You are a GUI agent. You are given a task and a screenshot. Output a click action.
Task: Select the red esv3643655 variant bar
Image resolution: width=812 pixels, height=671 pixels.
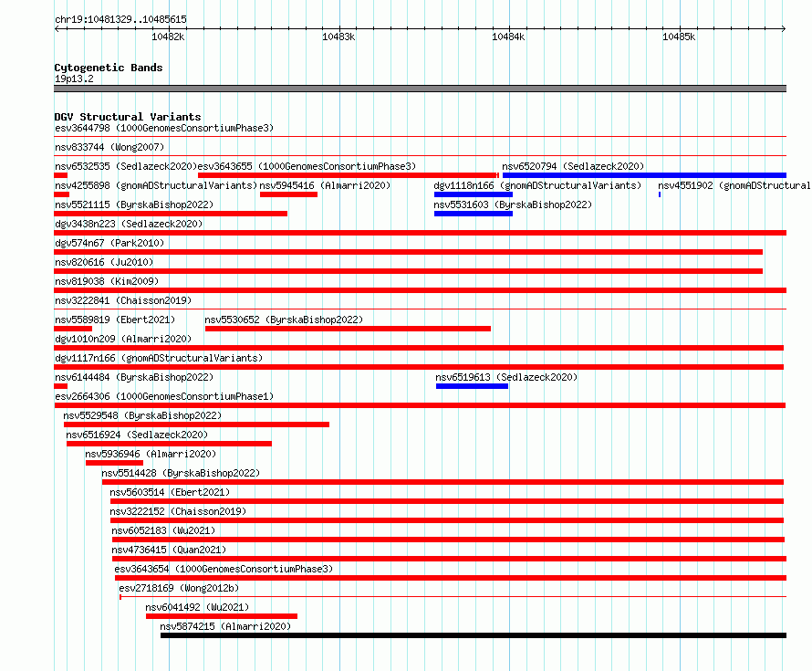tap(348, 175)
